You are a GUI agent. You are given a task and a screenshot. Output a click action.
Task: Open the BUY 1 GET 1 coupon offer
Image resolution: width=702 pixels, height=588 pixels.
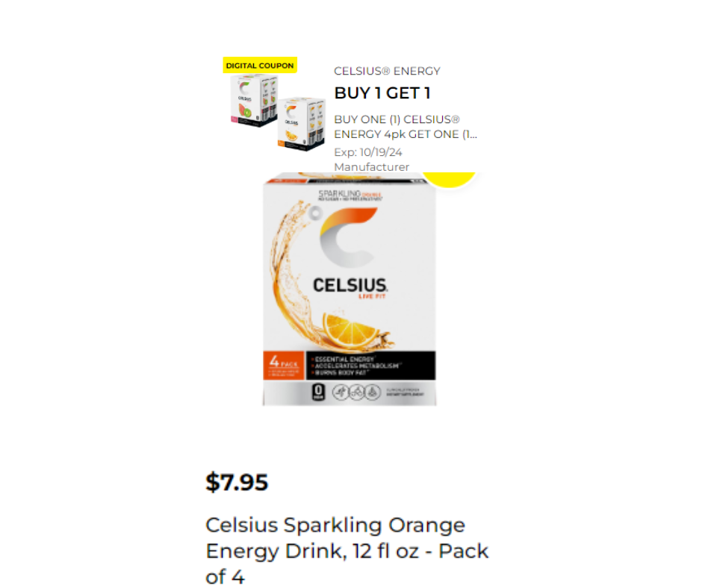tap(382, 93)
